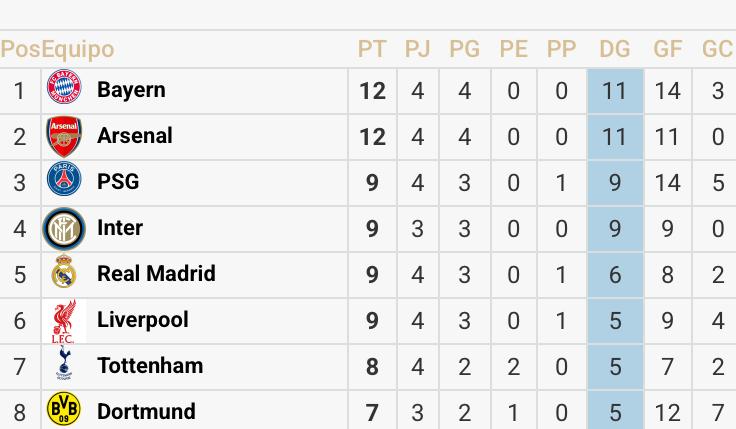The height and width of the screenshot is (429, 736).
Task: Click the Inter club crest icon
Action: tap(64, 228)
